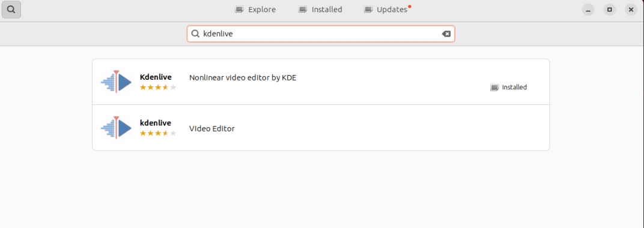Toggle the search button in the header bar
Image resolution: width=644 pixels, height=228 pixels.
[x=11, y=10]
